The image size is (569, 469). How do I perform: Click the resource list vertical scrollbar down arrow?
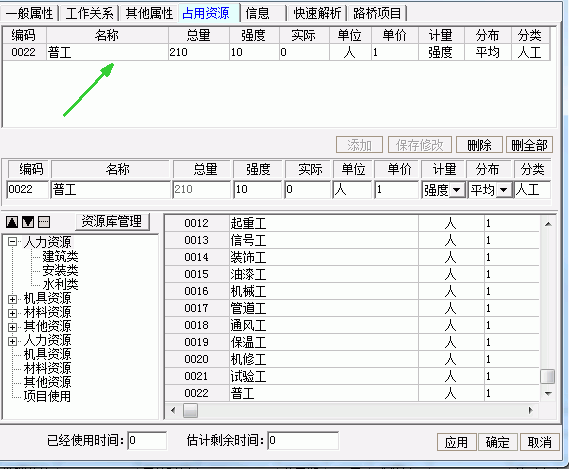point(548,394)
